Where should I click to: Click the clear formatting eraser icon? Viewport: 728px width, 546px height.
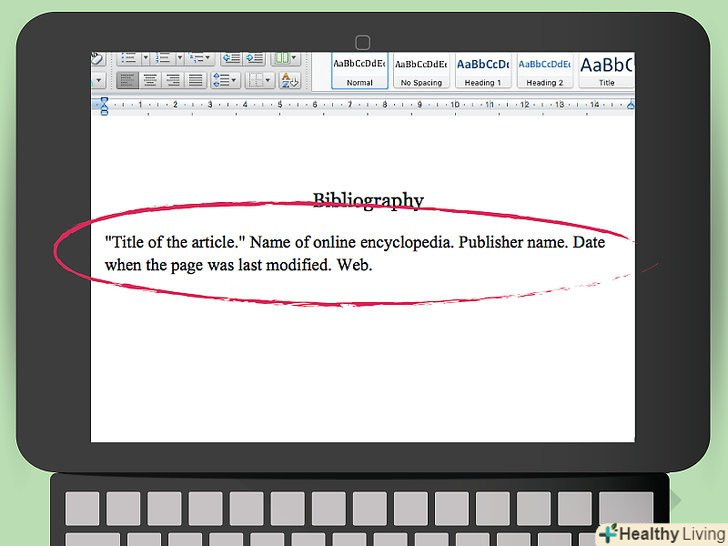click(x=98, y=58)
